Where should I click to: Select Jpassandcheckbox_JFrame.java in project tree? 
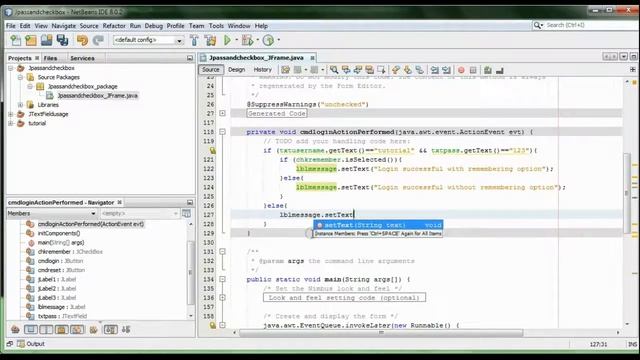(x=97, y=96)
